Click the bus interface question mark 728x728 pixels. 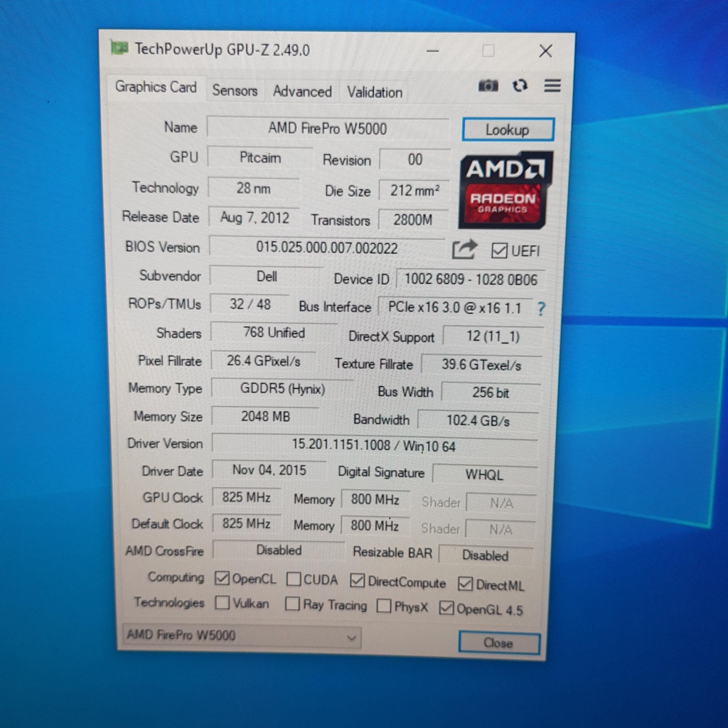pos(541,309)
